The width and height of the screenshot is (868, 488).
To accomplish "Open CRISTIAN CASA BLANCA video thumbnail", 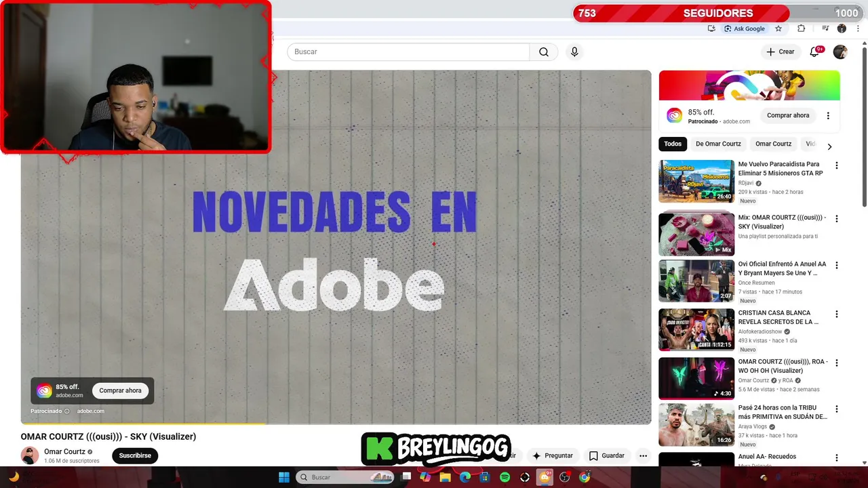I will coord(696,330).
